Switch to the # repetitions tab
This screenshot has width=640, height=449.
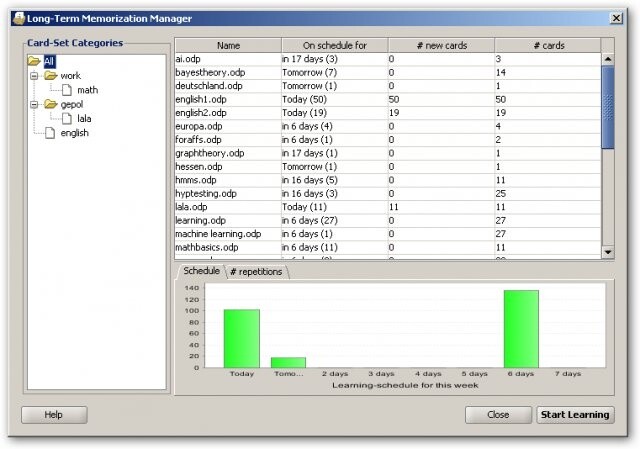(x=256, y=272)
